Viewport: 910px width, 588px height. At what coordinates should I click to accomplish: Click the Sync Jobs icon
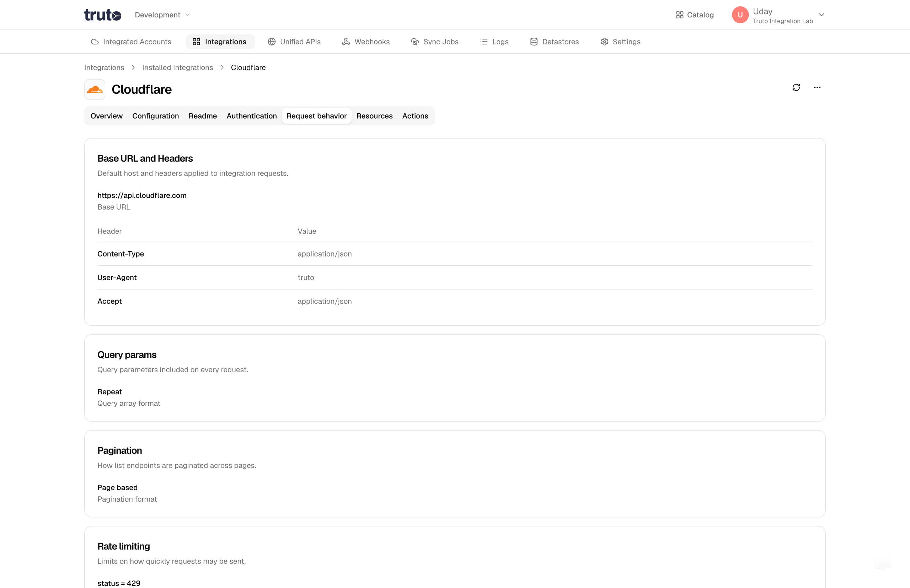pyautogui.click(x=415, y=42)
